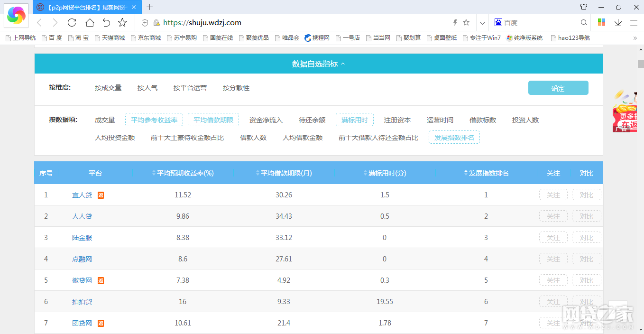Click the 返 badge next to 微贷网
Image resolution: width=644 pixels, height=334 pixels.
click(101, 280)
